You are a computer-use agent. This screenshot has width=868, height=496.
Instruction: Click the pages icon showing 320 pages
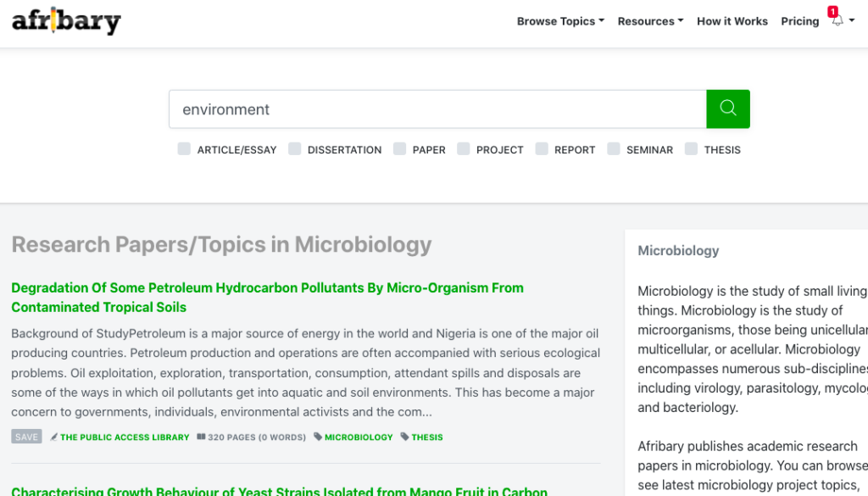(x=200, y=437)
